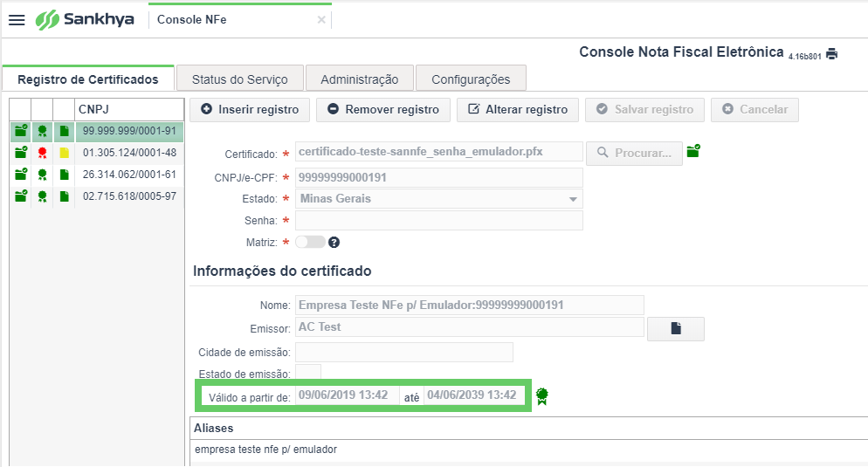868x467 pixels.
Task: Click Inserir registro button
Action: coord(249,110)
